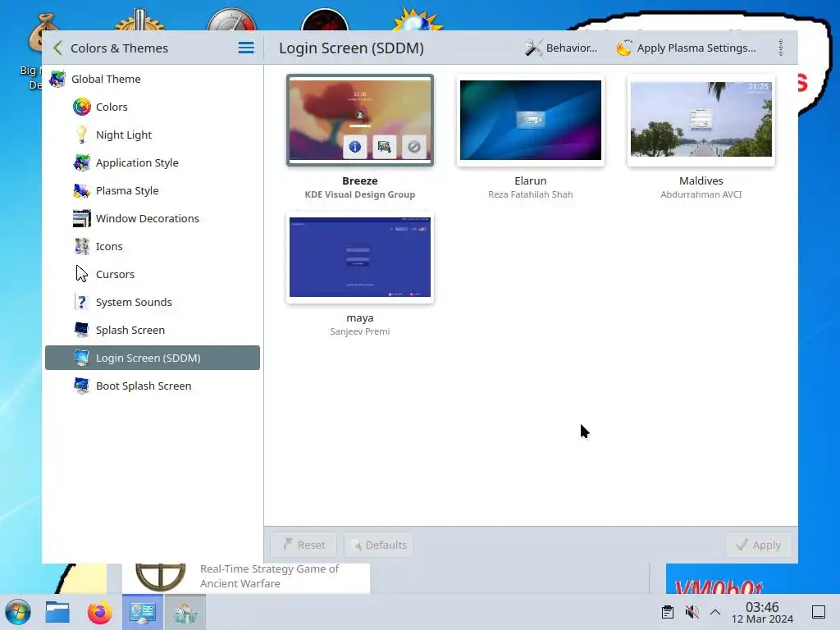Click the Boot Splash Screen icon

pos(82,386)
